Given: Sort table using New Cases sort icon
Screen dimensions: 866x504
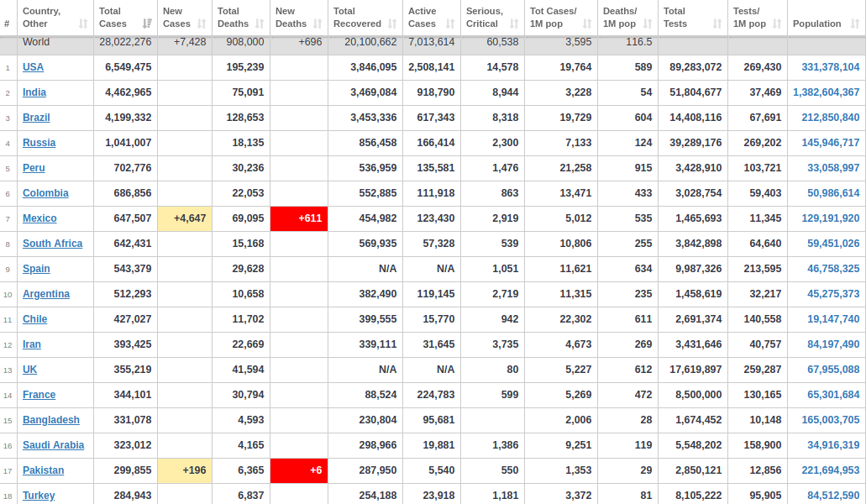Looking at the screenshot, I should [202, 24].
